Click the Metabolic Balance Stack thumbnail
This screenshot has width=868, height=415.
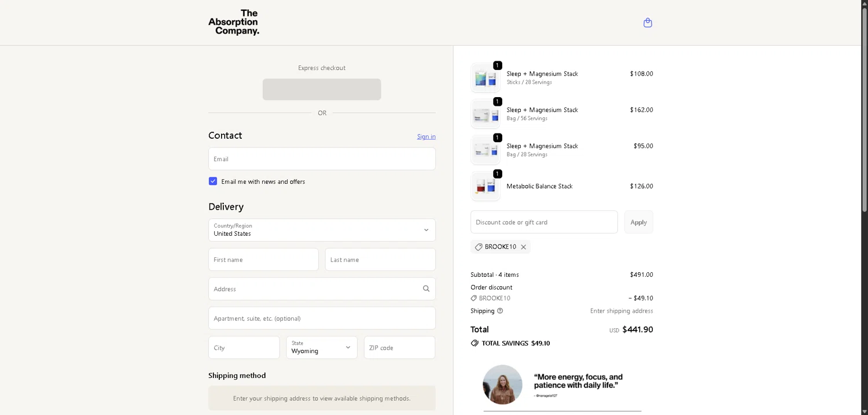click(x=486, y=186)
